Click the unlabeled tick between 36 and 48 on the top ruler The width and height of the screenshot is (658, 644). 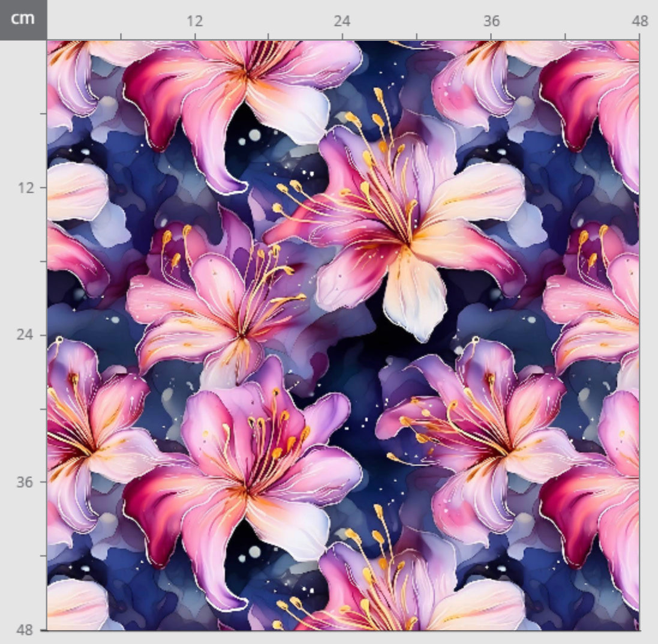(565, 36)
